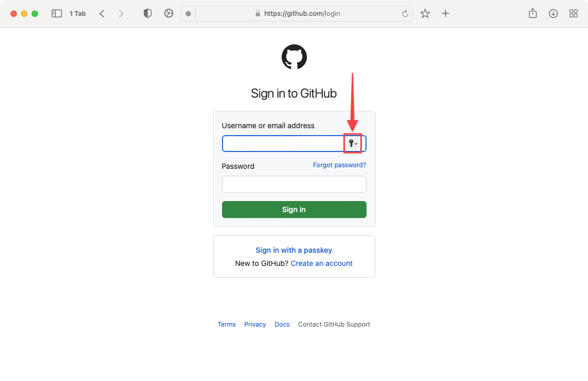Click the Share icon
588x381 pixels.
click(x=533, y=13)
